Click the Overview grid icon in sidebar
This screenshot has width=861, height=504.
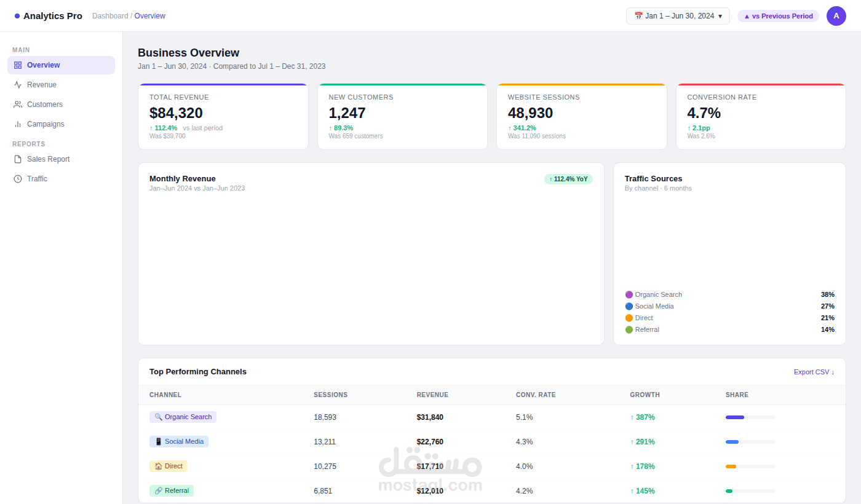[18, 65]
